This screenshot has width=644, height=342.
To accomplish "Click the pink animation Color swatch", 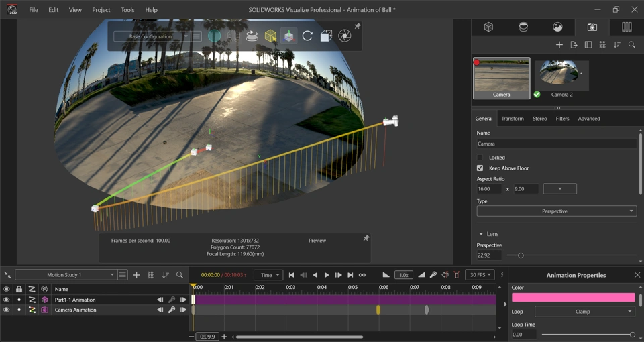I will 572,298.
